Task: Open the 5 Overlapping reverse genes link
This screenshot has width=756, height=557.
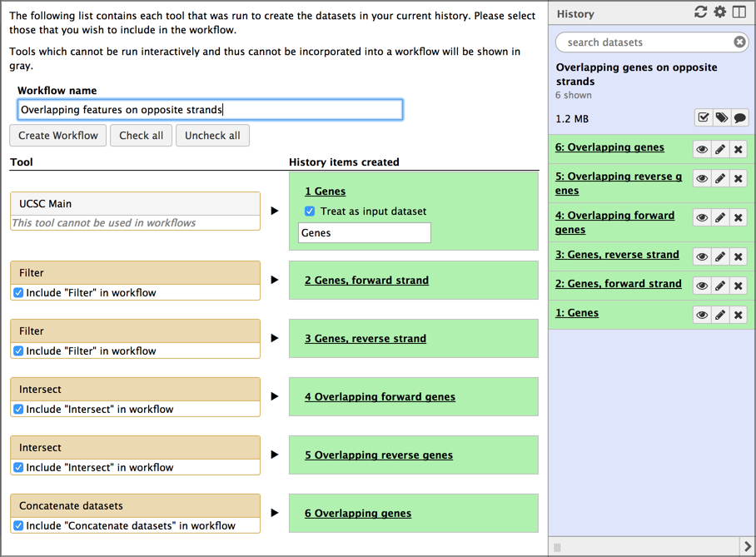Action: (379, 455)
